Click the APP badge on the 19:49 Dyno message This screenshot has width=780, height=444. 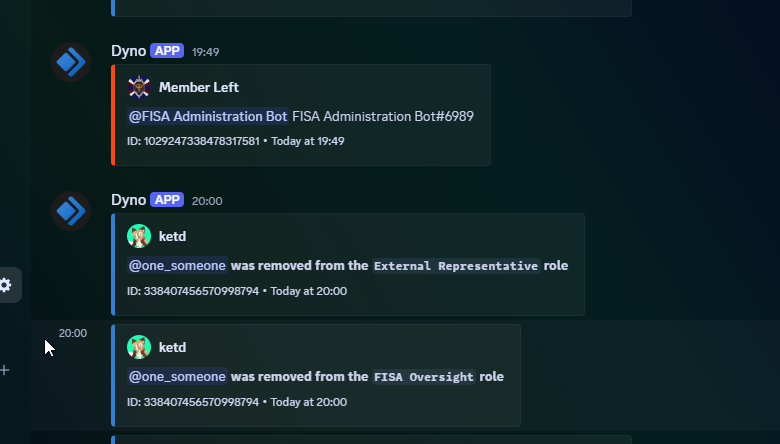[x=167, y=51]
